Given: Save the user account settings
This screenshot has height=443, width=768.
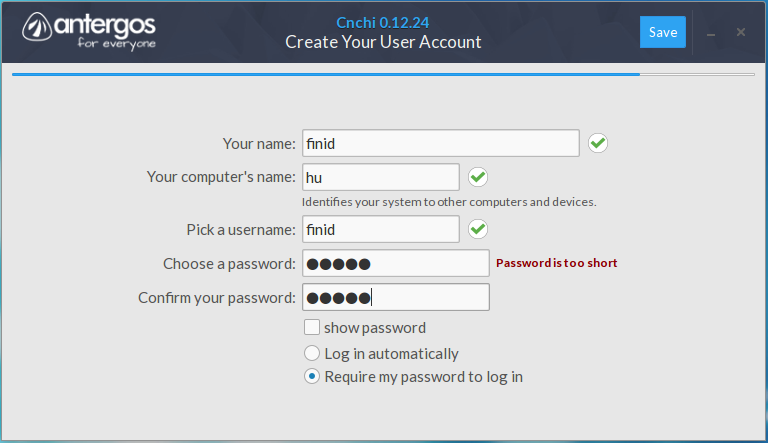Looking at the screenshot, I should 663,32.
